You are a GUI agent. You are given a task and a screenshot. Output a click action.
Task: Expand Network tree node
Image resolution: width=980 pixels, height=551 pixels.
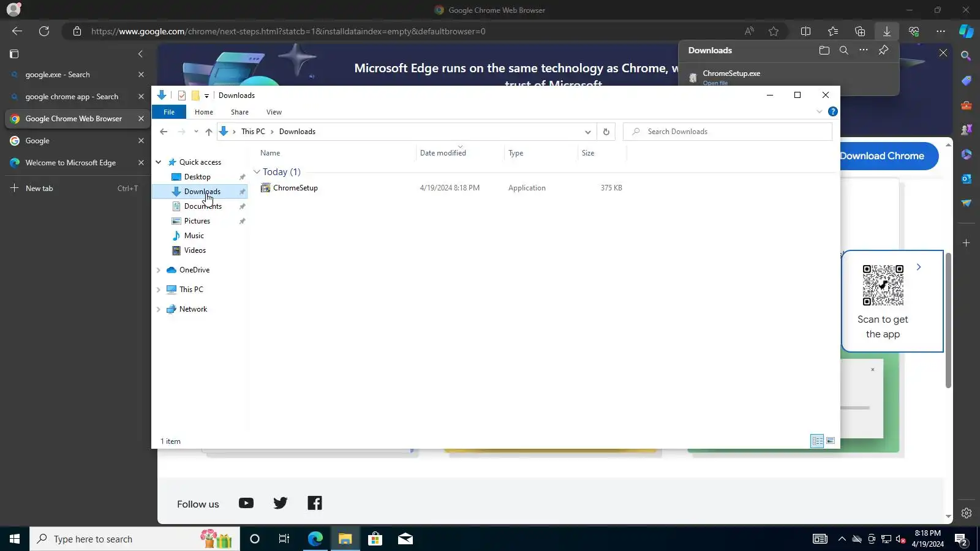pos(159,309)
